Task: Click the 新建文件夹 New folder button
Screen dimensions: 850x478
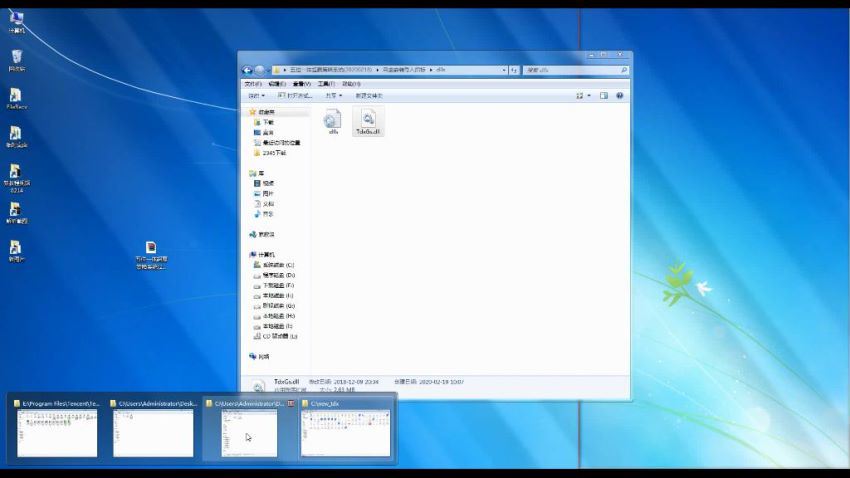Action: tap(369, 96)
